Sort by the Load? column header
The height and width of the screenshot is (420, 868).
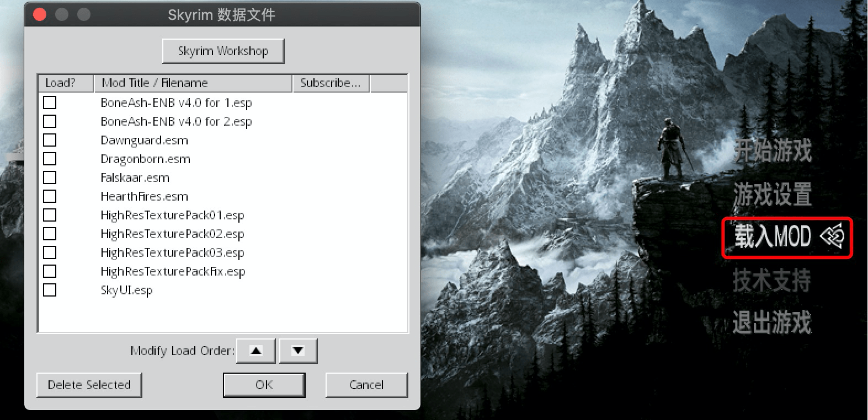coord(66,83)
